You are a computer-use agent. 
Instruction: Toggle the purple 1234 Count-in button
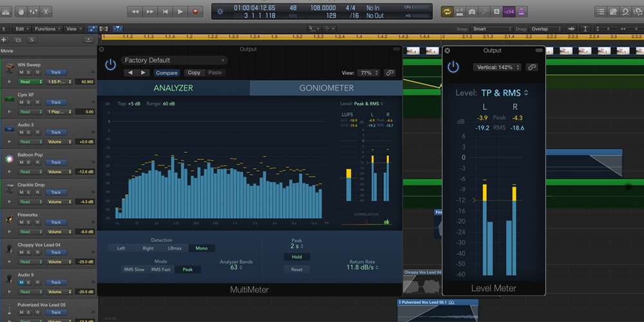pos(509,12)
